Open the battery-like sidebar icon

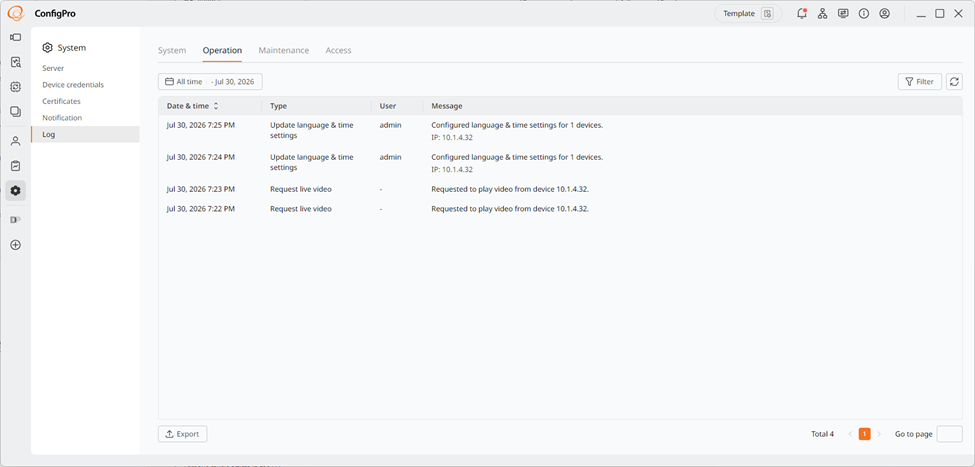(16, 220)
